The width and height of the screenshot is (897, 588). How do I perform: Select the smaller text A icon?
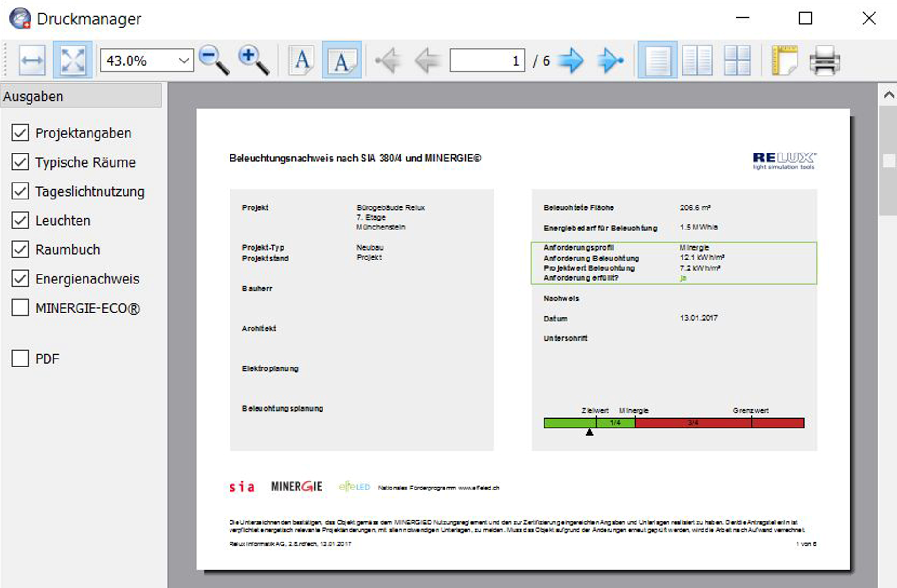(x=301, y=61)
